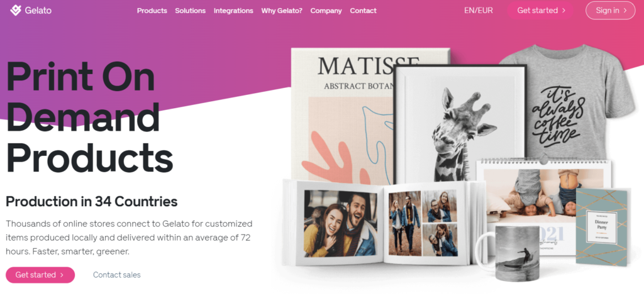The width and height of the screenshot is (644, 308).
Task: Click the chevron arrow in header Get started
Action: [563, 11]
